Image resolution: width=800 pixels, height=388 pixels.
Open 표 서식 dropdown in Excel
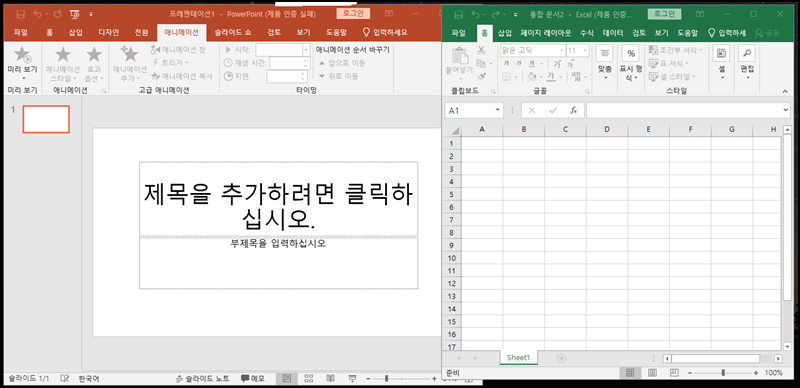668,63
